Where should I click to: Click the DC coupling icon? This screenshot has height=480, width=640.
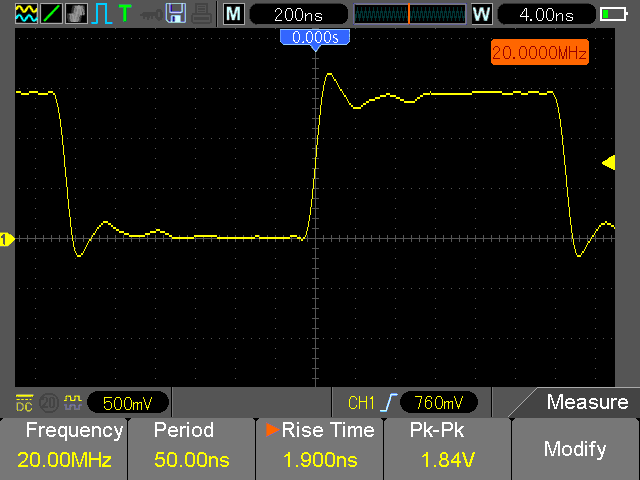tap(24, 403)
